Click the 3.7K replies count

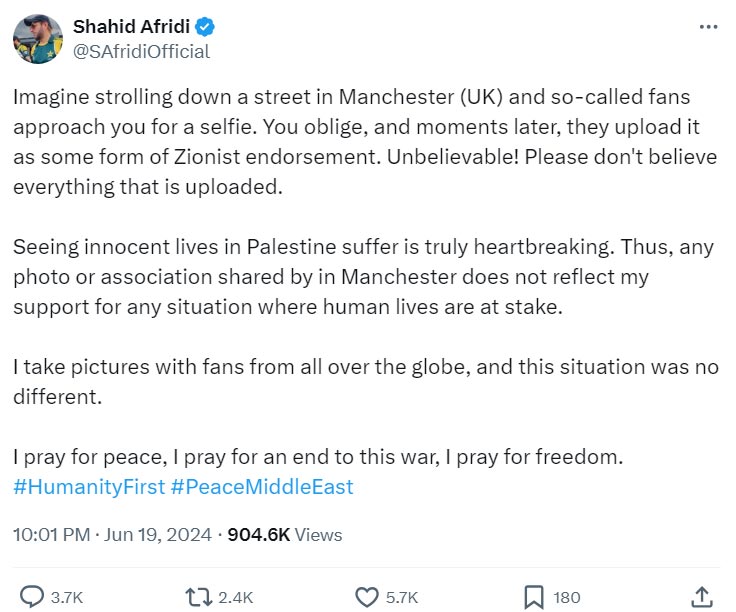click(x=67, y=598)
